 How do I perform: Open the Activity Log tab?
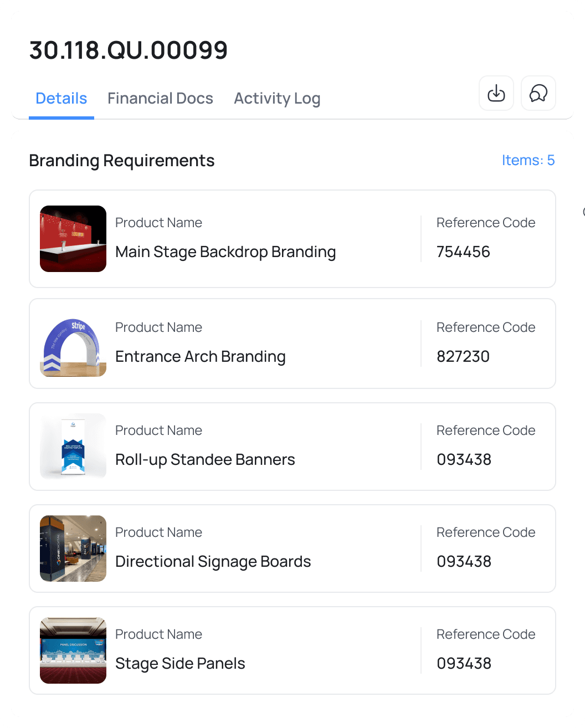click(277, 98)
